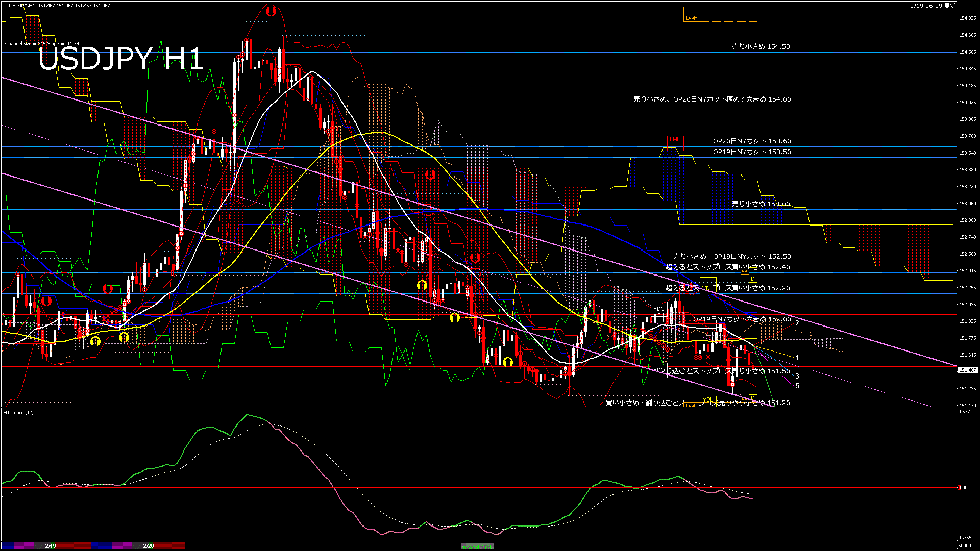Click projection line label 3
980x551 pixels.
point(797,377)
